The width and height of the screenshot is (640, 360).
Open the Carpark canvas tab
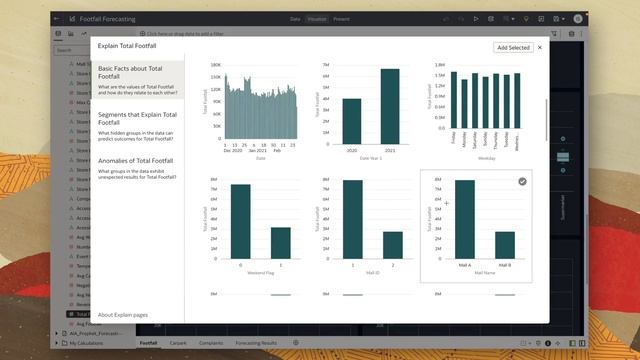(x=178, y=343)
